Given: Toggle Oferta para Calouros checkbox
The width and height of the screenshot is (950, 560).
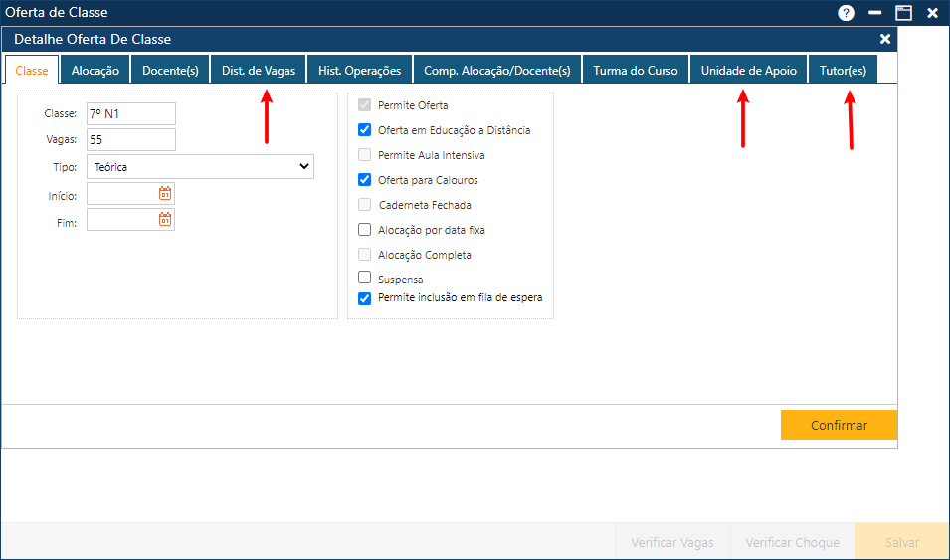Looking at the screenshot, I should click(x=364, y=180).
